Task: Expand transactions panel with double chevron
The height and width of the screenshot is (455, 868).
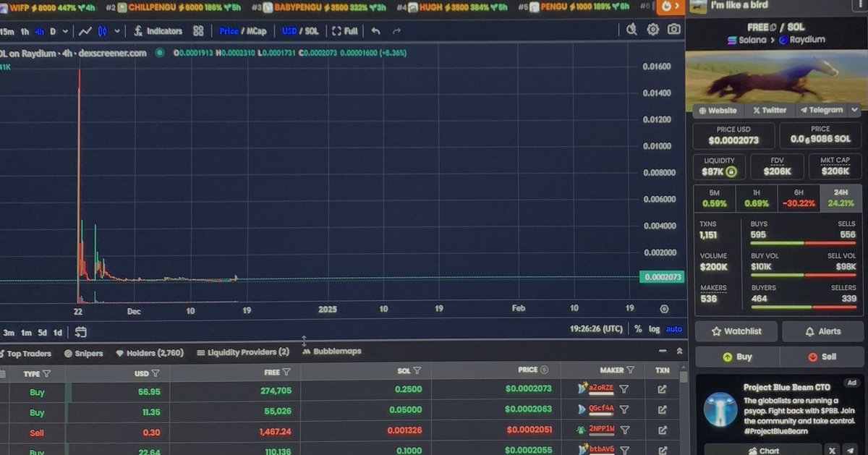Action: pos(679,351)
